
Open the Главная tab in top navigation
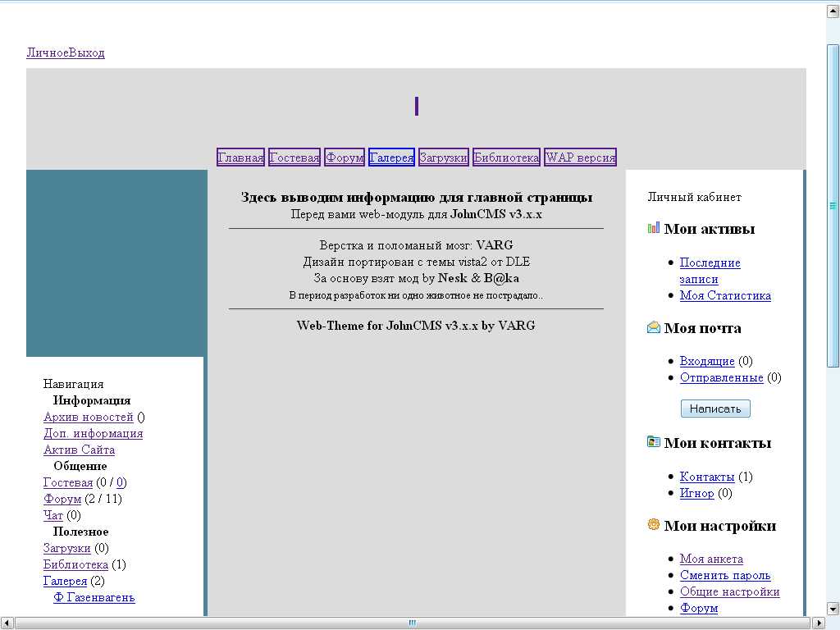point(240,157)
